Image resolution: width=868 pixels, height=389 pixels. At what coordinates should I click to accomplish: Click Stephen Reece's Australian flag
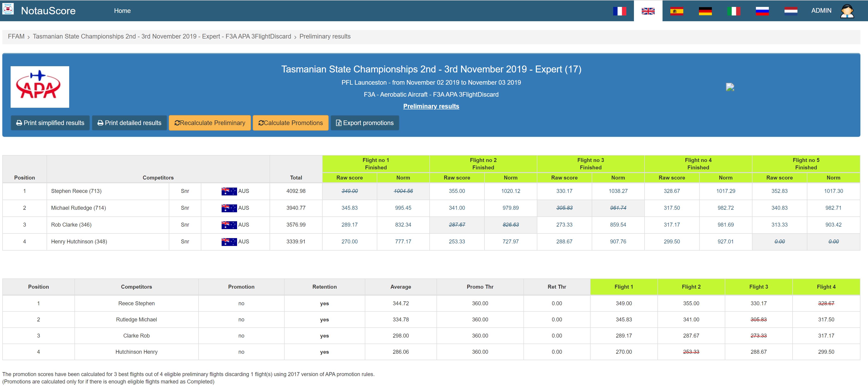pyautogui.click(x=229, y=191)
